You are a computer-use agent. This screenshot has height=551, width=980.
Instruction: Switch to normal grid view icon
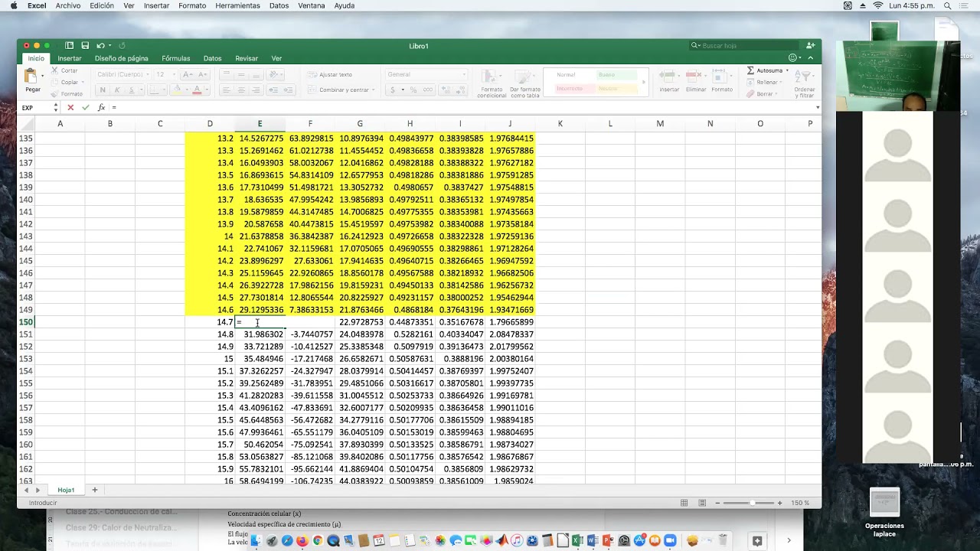coord(684,503)
